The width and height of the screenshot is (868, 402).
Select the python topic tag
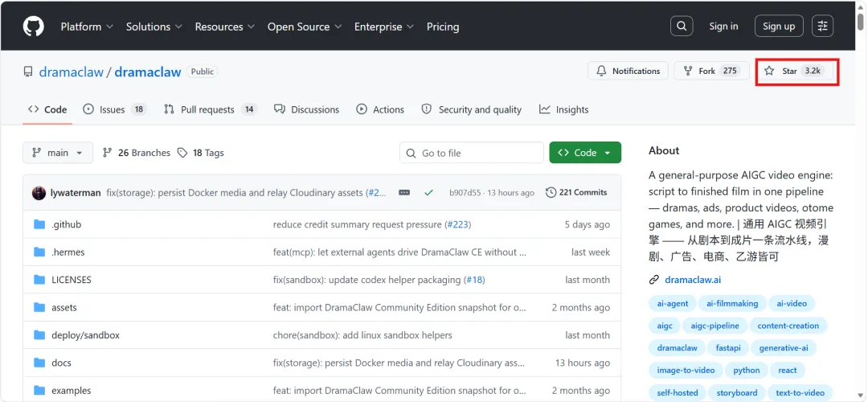tap(747, 371)
